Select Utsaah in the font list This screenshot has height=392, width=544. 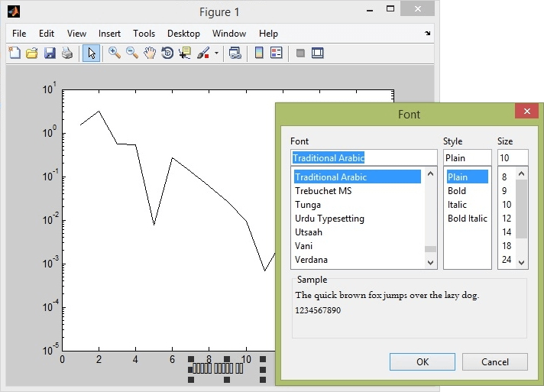(x=358, y=232)
